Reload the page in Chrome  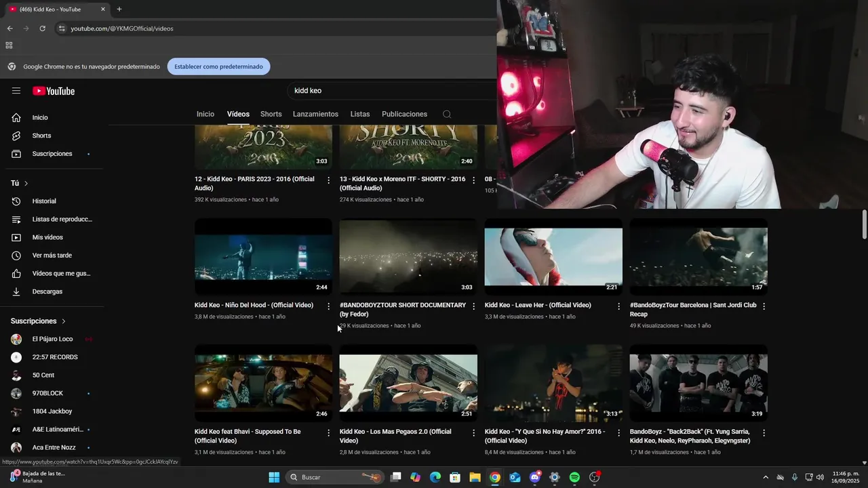42,28
